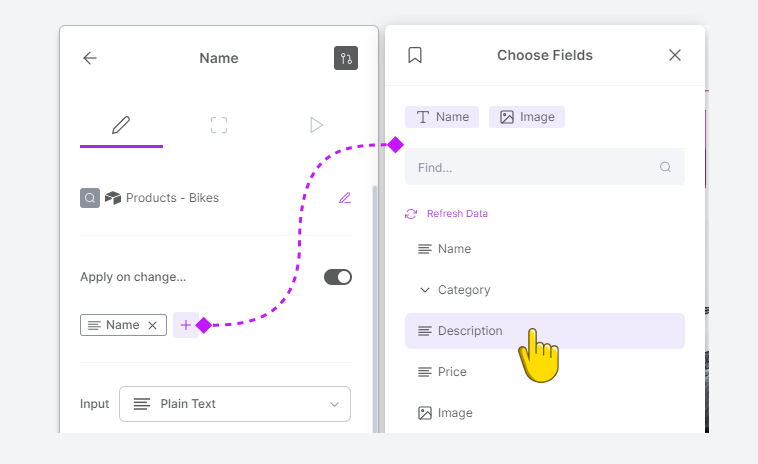This screenshot has width=758, height=464.
Task: Open the connections icon beside the Name title
Action: (x=346, y=58)
